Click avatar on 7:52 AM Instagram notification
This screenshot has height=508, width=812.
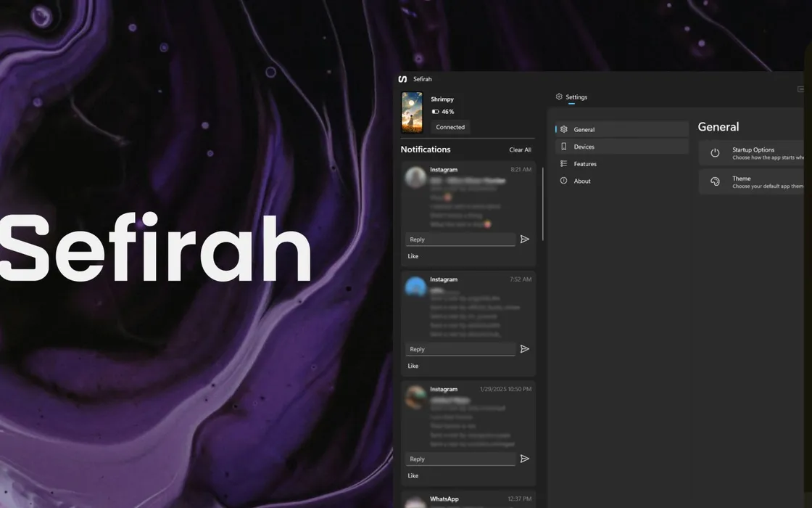tap(415, 286)
